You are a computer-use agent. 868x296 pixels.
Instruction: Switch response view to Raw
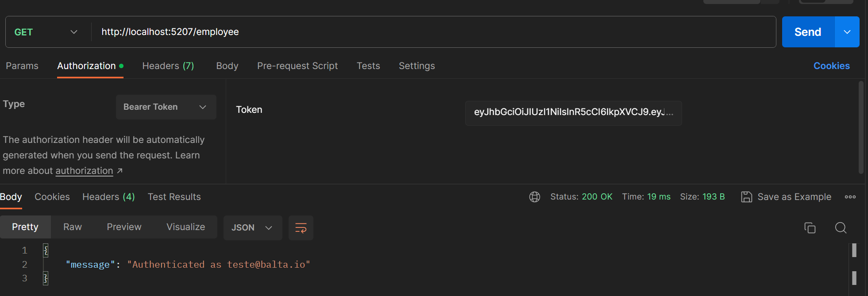click(73, 227)
